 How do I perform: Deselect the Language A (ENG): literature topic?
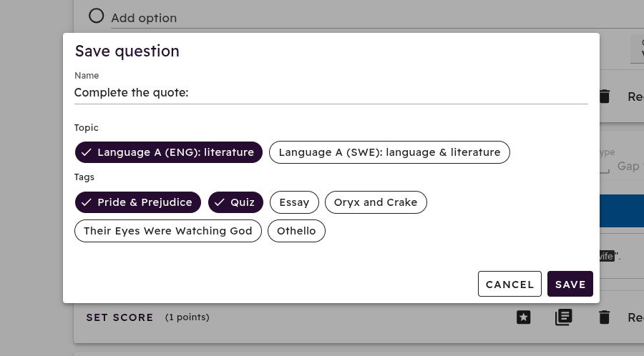pyautogui.click(x=168, y=152)
